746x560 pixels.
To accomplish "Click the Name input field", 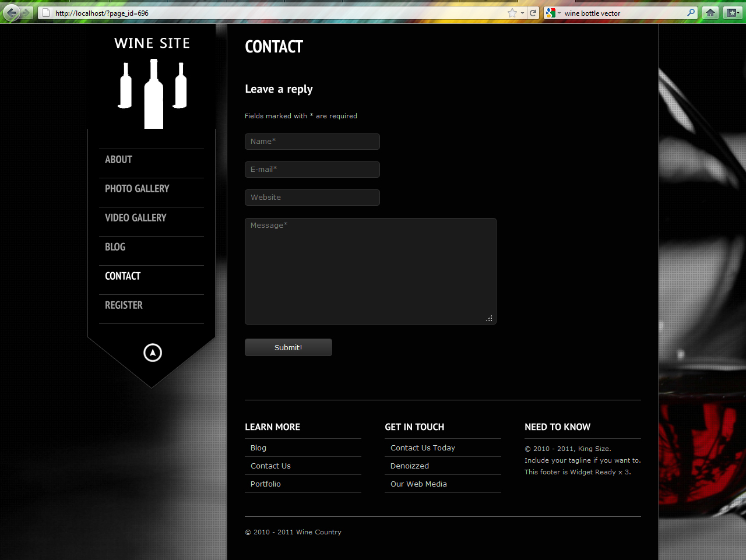I will coord(312,141).
